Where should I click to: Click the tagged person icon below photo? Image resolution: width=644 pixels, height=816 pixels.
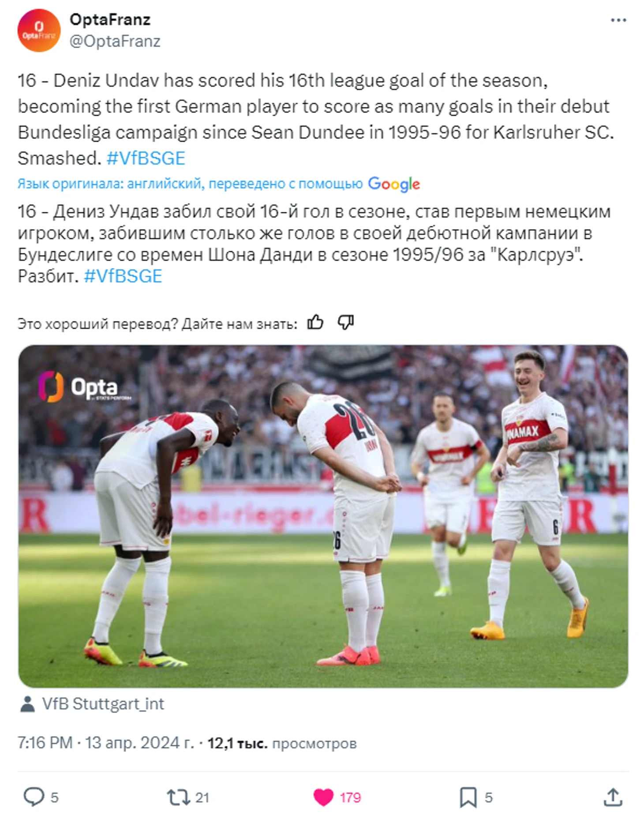(x=28, y=704)
